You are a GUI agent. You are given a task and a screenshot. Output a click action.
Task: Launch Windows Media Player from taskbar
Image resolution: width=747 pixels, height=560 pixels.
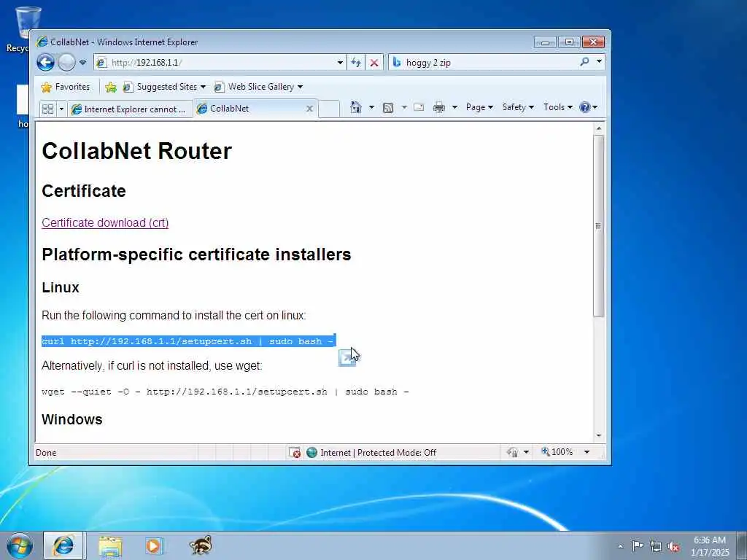point(154,545)
